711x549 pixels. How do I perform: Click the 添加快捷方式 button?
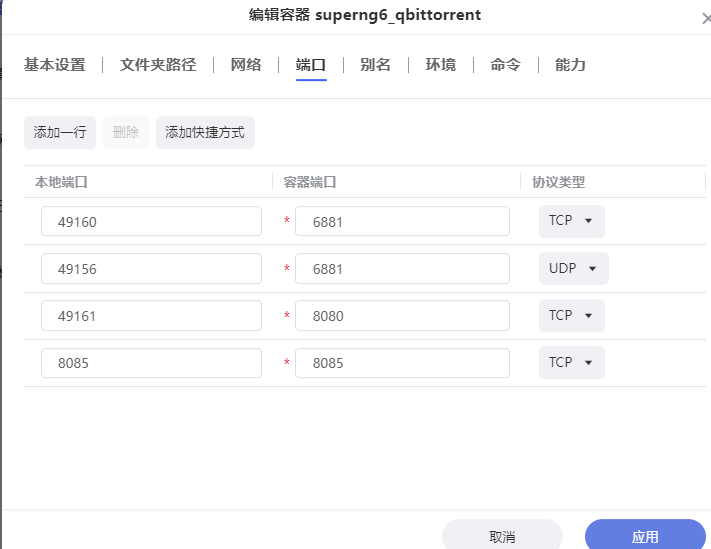pyautogui.click(x=205, y=132)
